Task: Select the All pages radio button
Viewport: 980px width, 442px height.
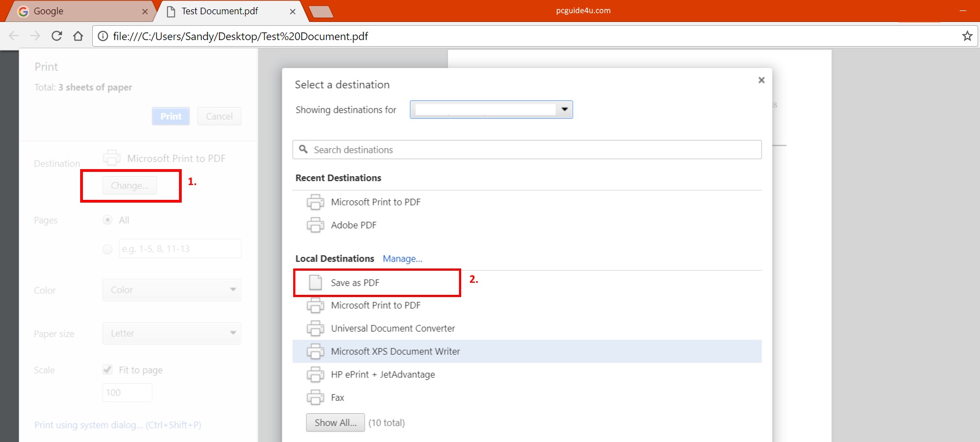Action: point(108,220)
